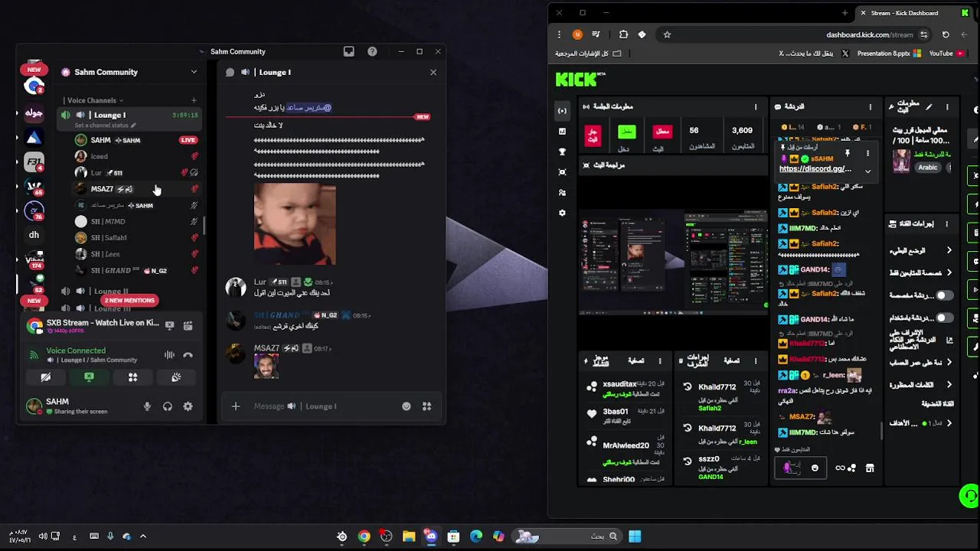Open stream settings next to SXB Stream
Screen dimensions: 980x551
(x=188, y=325)
